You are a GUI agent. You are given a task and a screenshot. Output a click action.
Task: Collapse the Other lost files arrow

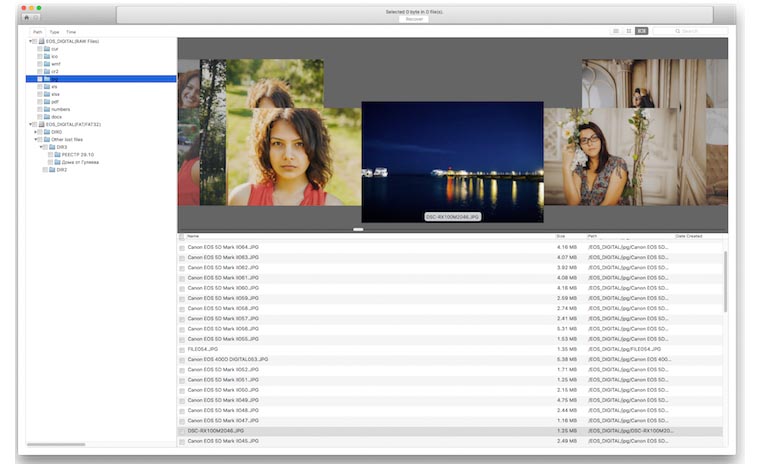(35, 140)
